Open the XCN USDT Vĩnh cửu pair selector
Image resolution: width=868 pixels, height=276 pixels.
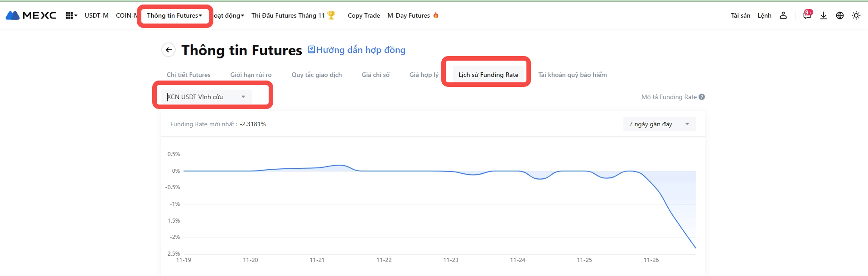tap(207, 97)
